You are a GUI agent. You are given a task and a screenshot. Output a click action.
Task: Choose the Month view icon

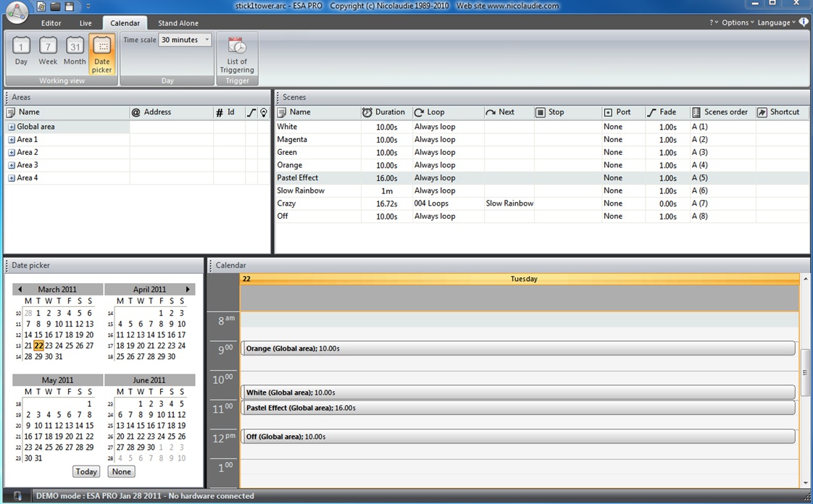[75, 51]
